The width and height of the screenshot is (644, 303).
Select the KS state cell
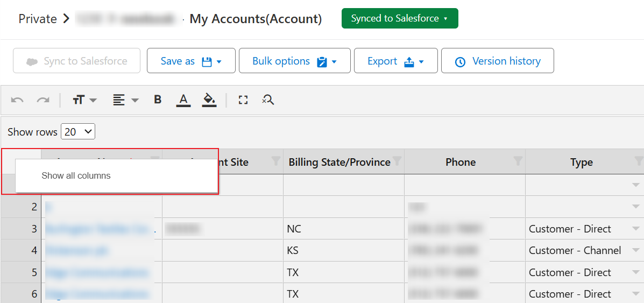[x=344, y=250]
